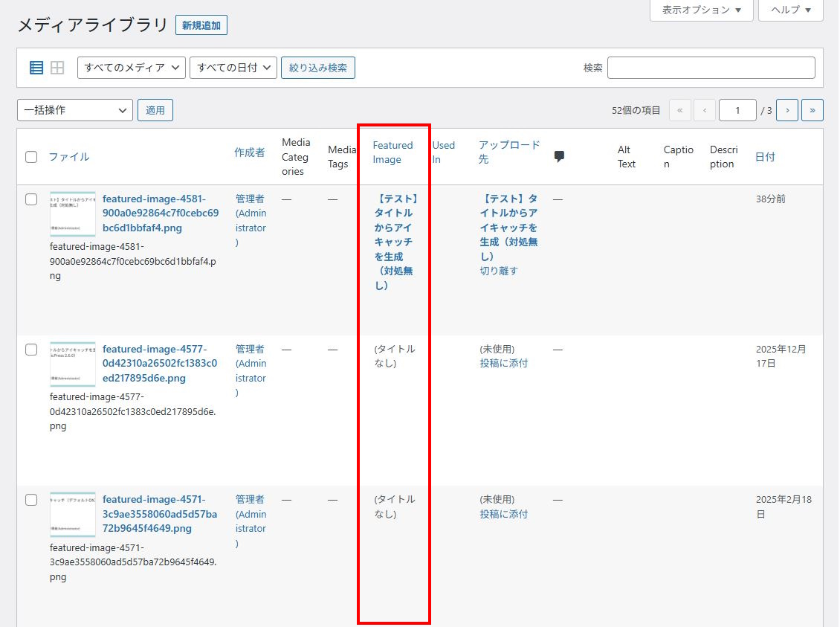Open thumbnail of featured-image-4577 file

click(x=73, y=364)
